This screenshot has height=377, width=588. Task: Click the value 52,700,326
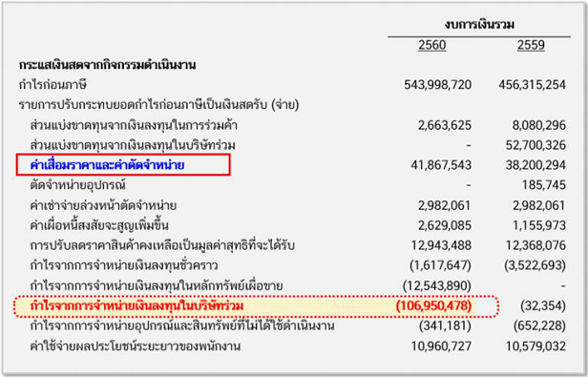(x=535, y=145)
